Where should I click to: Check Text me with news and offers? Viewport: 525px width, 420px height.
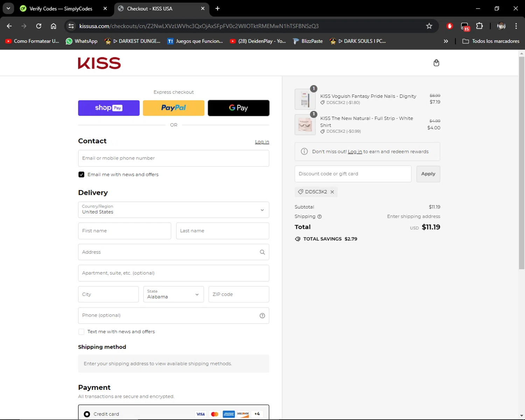click(x=81, y=332)
